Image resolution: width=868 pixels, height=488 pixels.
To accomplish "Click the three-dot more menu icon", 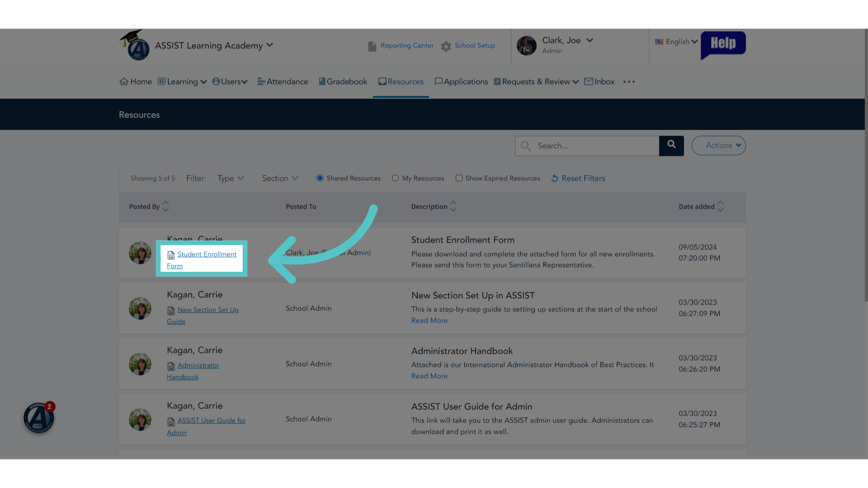I will coord(629,82).
